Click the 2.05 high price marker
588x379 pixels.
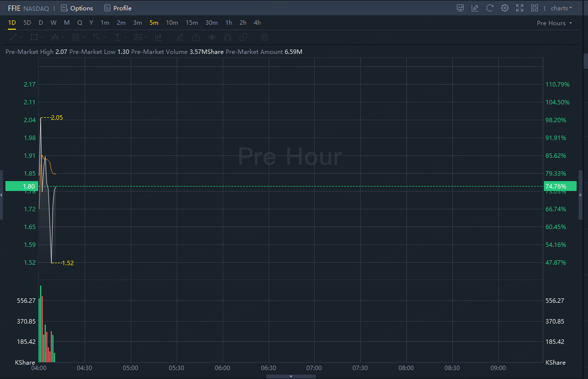(x=56, y=118)
